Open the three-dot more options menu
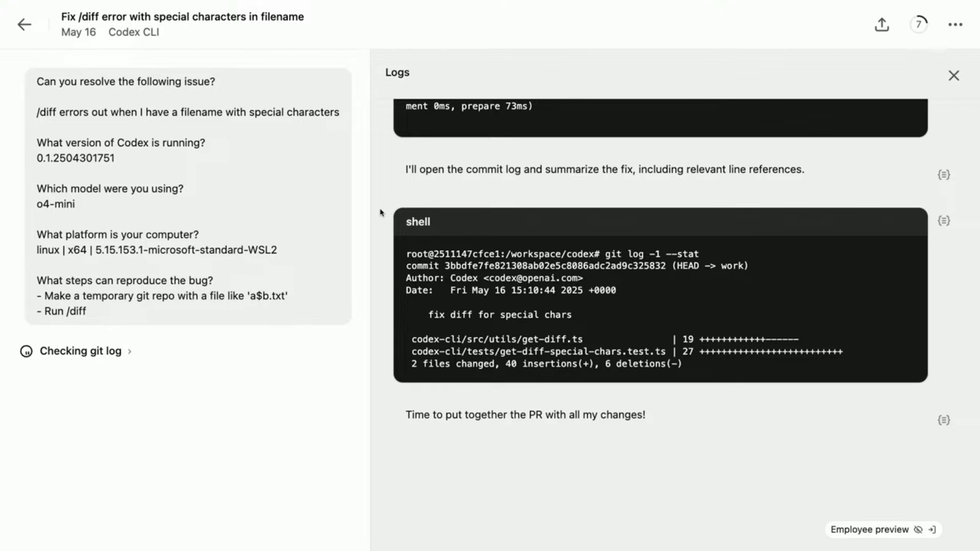Screen dimensions: 980x551 [955, 24]
